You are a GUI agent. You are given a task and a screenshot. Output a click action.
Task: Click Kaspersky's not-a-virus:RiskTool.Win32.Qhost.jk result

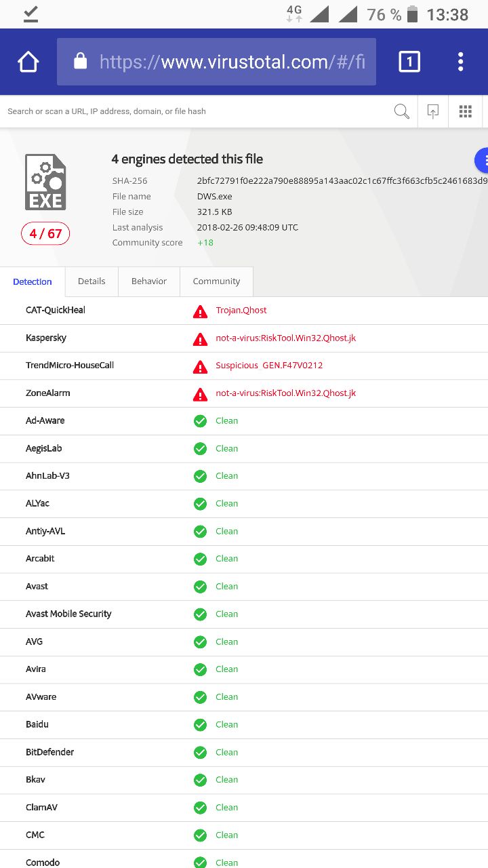click(x=285, y=338)
